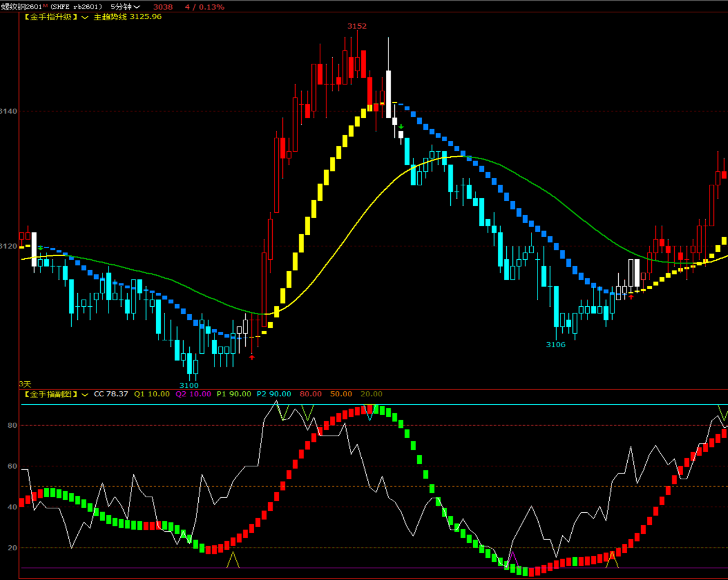Click the red buy arrow near the 3100 low
This screenshot has width=728, height=580.
(x=252, y=357)
